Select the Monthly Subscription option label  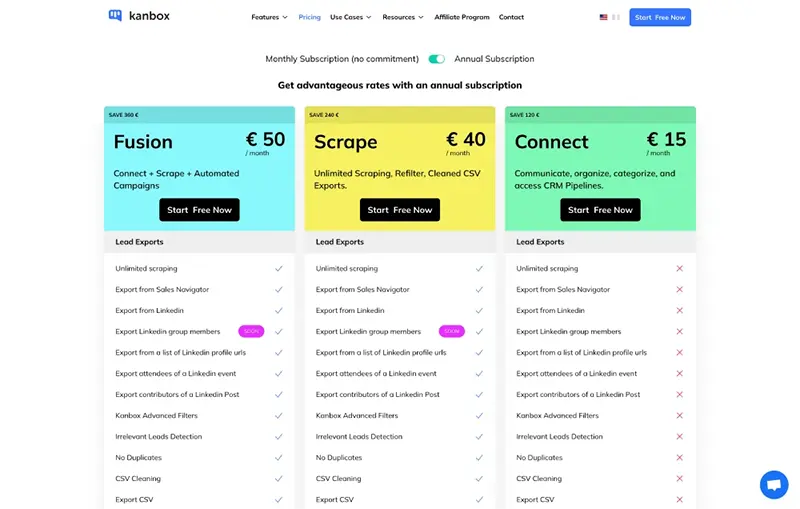pyautogui.click(x=343, y=59)
